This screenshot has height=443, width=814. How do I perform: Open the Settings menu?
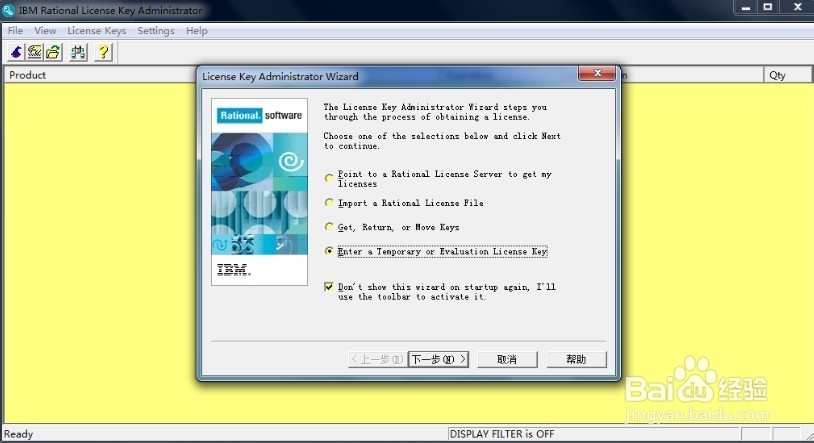tap(156, 31)
